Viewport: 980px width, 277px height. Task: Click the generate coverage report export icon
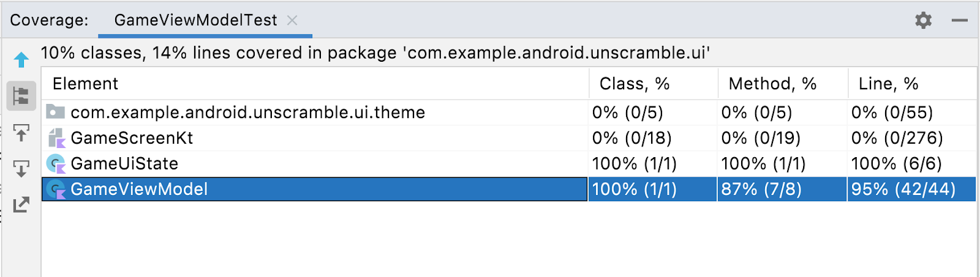[x=21, y=204]
